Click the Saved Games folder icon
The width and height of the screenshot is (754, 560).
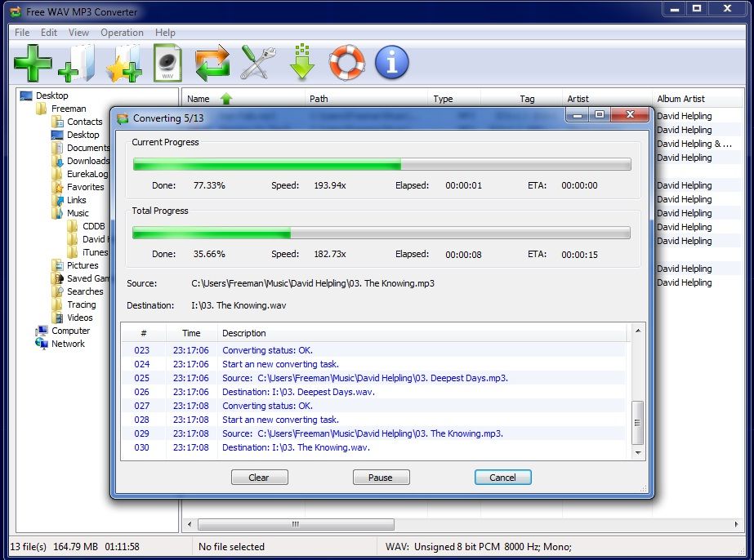click(x=58, y=278)
